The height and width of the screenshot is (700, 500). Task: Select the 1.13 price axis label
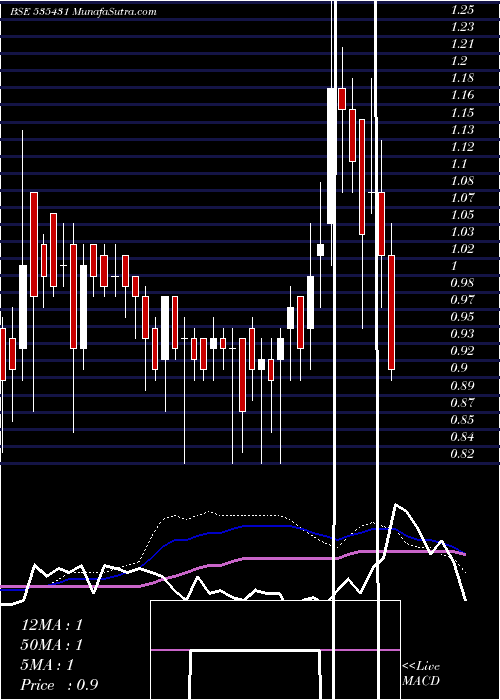click(x=463, y=129)
